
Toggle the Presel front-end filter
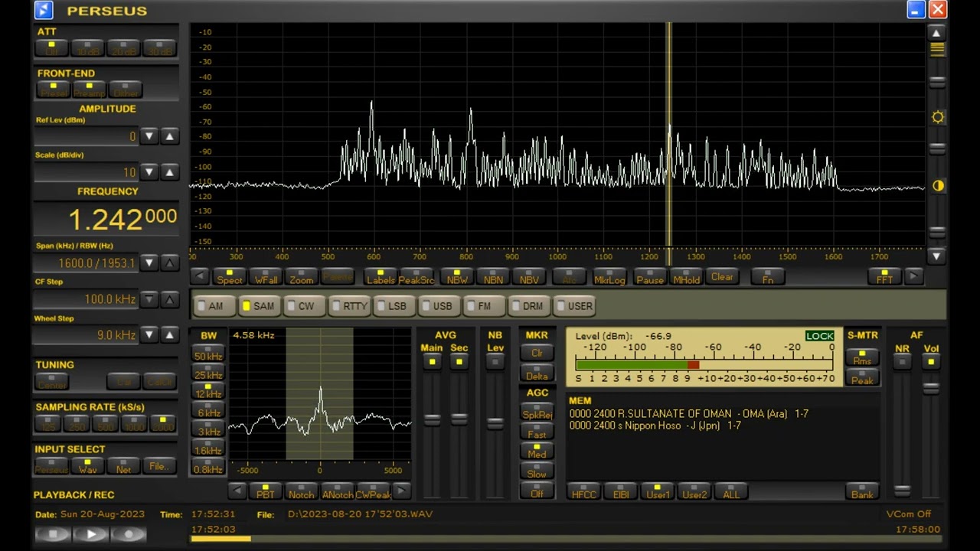pos(54,90)
